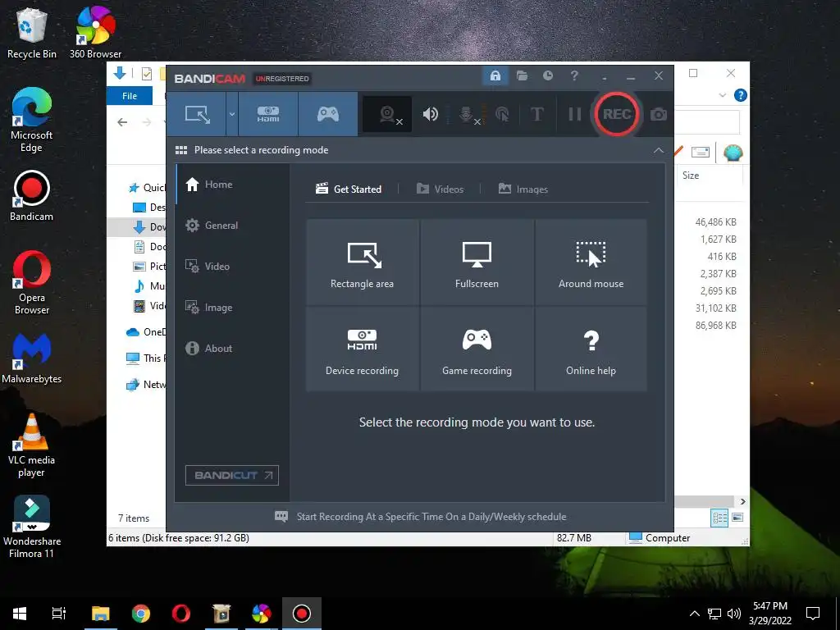The image size is (840, 630).
Task: Click the lock icon in Bandicam title bar
Action: click(495, 75)
